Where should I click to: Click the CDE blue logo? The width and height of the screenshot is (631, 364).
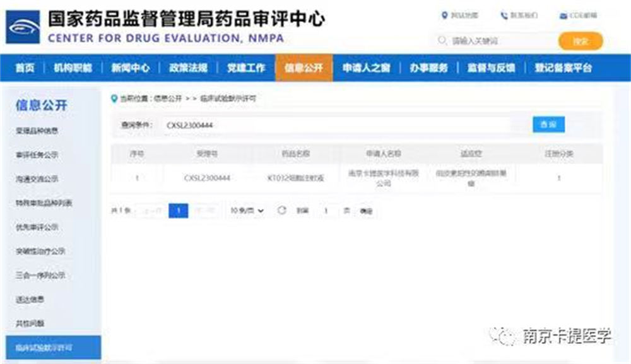tap(23, 27)
